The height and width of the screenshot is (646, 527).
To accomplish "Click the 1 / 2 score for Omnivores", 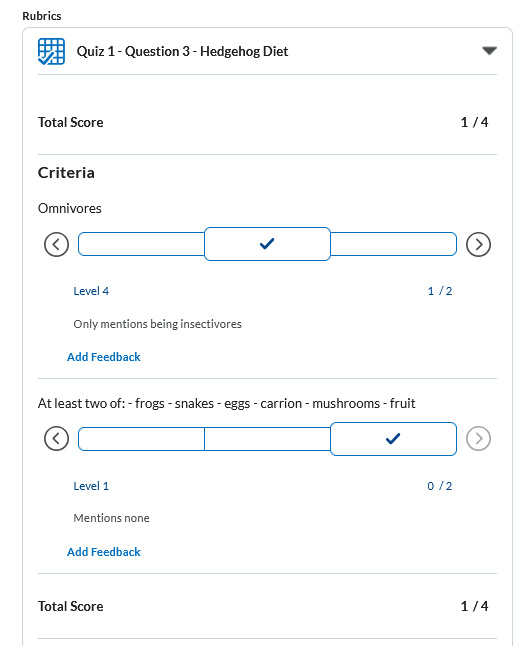I will pyautogui.click(x=440, y=291).
